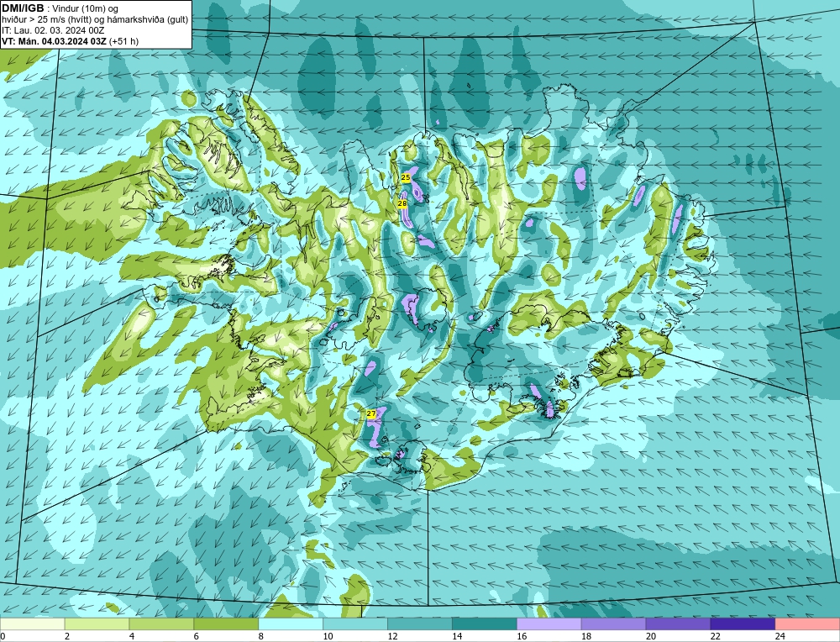The width and height of the screenshot is (840, 642).
Task: Click the legend tick number 24
Action: [780, 636]
